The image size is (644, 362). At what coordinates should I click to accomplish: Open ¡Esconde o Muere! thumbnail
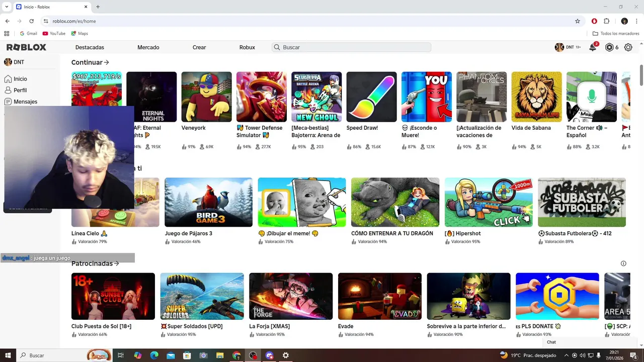(427, 97)
